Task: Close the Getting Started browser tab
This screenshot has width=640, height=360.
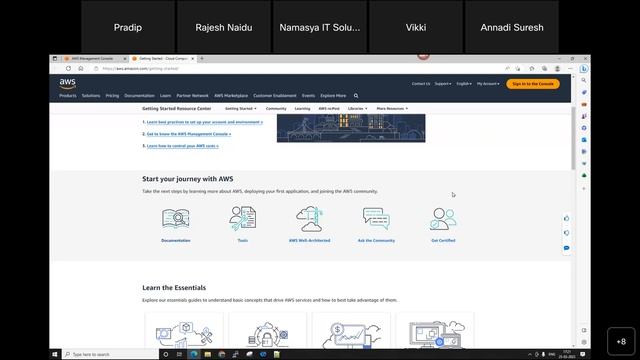Action: [193, 59]
